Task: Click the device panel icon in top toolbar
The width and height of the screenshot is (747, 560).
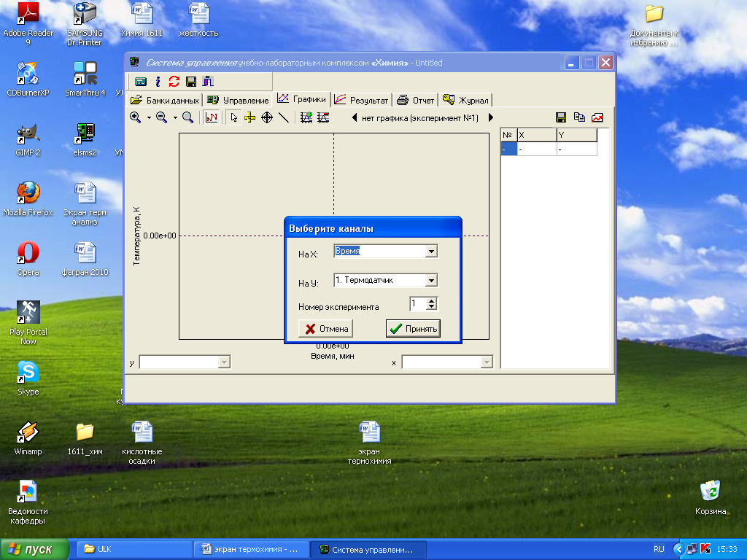Action: [141, 82]
